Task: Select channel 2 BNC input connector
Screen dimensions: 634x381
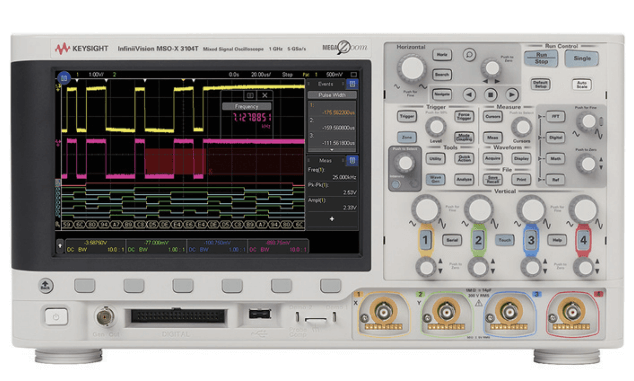Action: (446, 312)
